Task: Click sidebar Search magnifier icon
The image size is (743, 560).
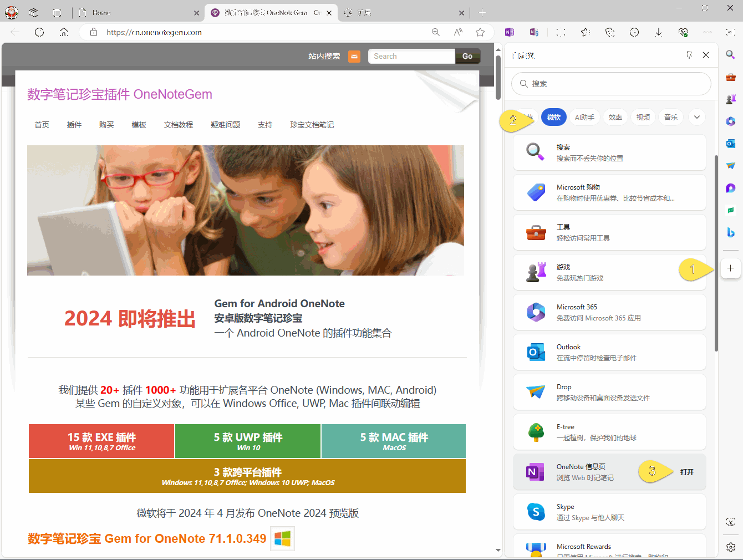Action: pos(731,54)
